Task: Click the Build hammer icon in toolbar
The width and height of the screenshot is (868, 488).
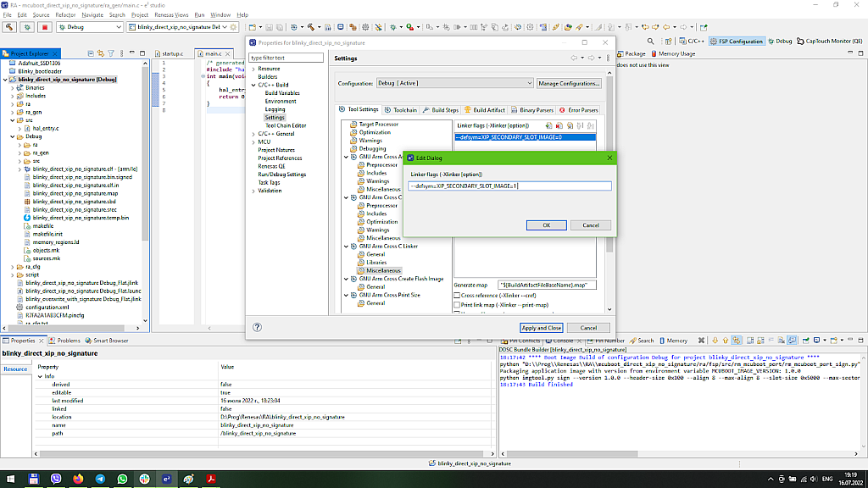Action: 11,27
